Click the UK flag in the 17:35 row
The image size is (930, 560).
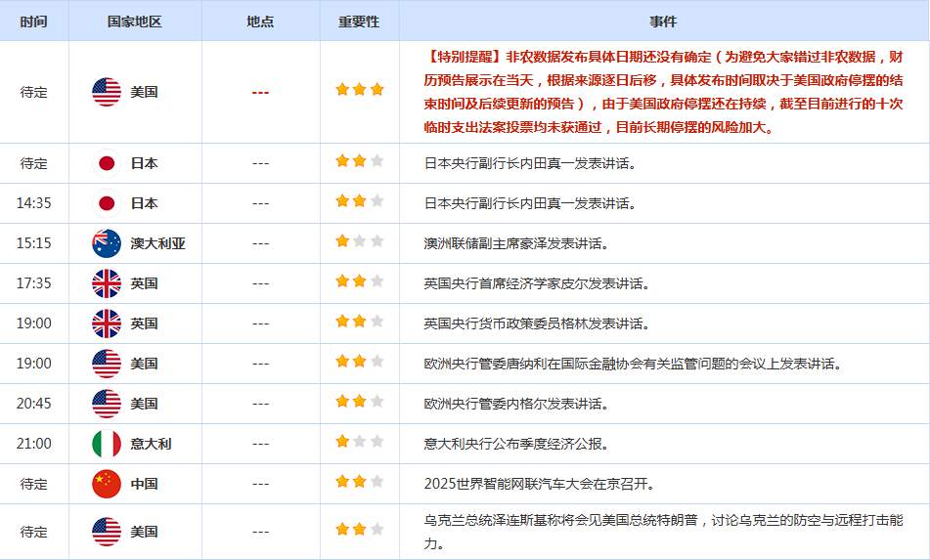[107, 283]
